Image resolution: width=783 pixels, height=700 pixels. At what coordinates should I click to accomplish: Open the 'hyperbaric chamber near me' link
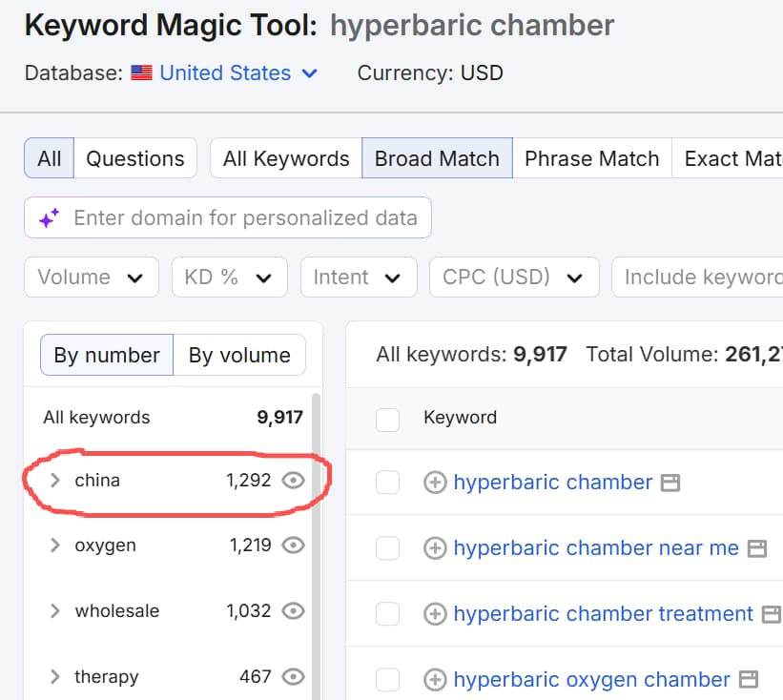[x=596, y=547]
